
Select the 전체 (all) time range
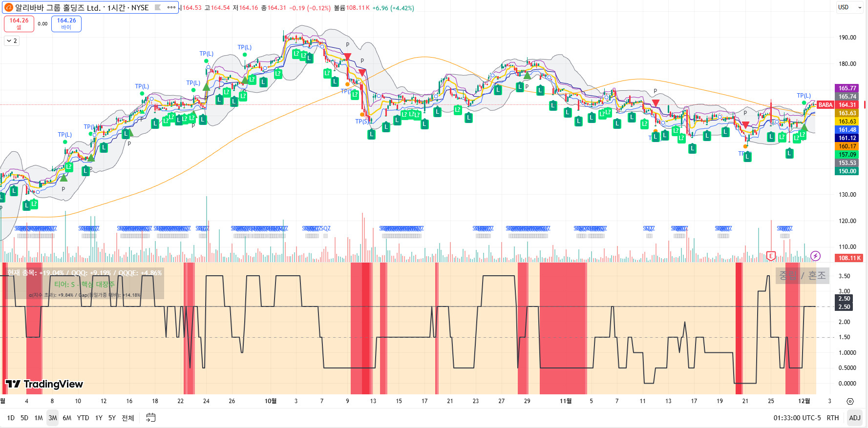pos(128,418)
